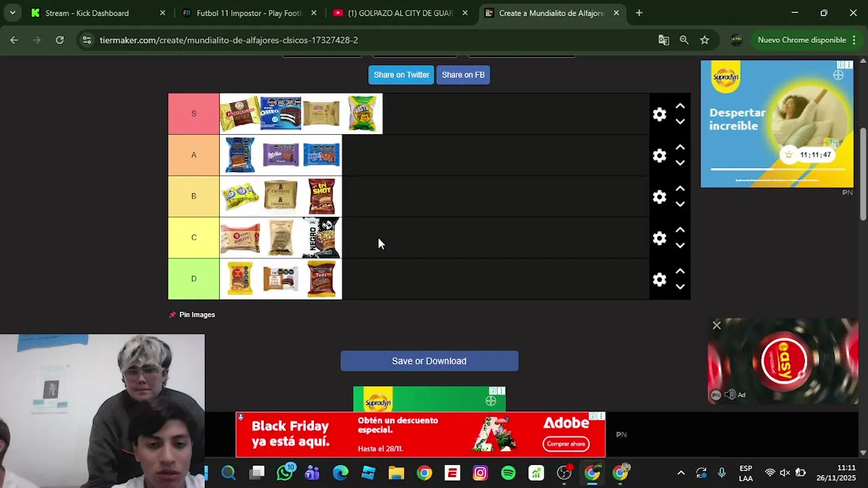This screenshot has width=868, height=488.
Task: Move B tier row down
Action: [680, 204]
